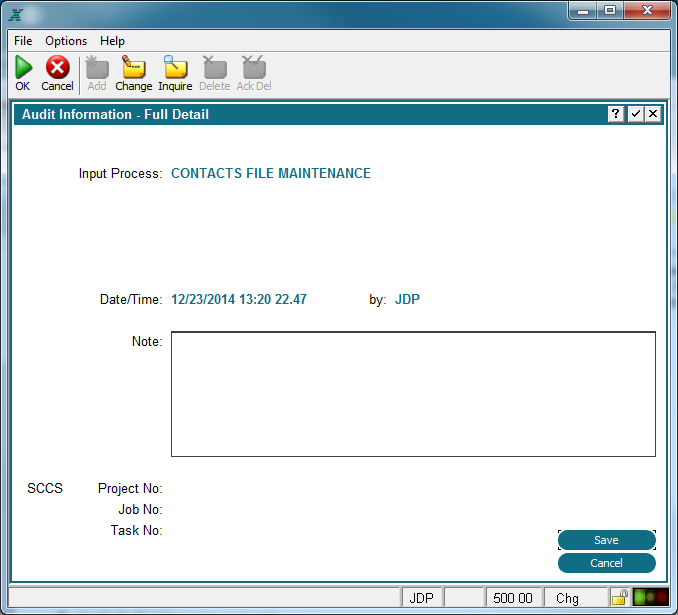The image size is (678, 615).
Task: Click the date/time value 12/23/2014 13:20 22.47
Action: (x=239, y=299)
